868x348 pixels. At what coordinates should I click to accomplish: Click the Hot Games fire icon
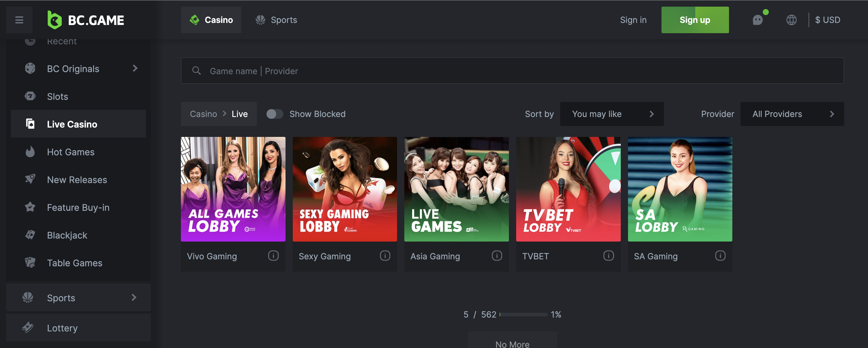click(30, 151)
